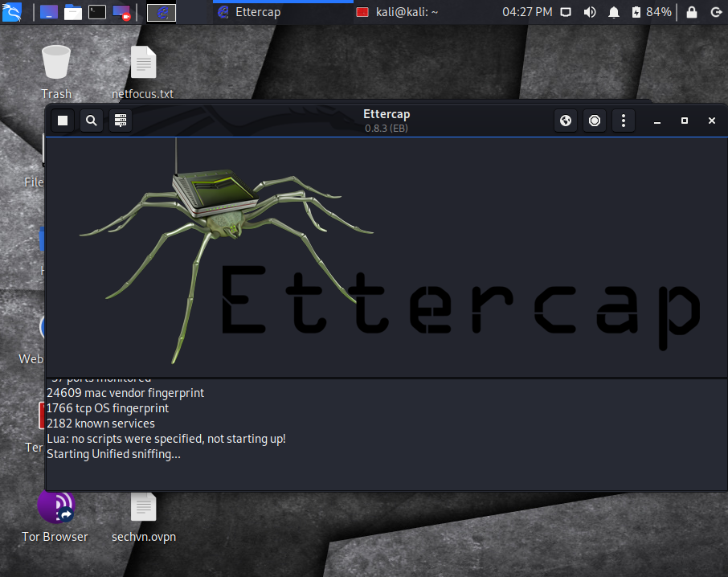Open the display settings tray icon
The width and height of the screenshot is (728, 577).
[x=566, y=12]
